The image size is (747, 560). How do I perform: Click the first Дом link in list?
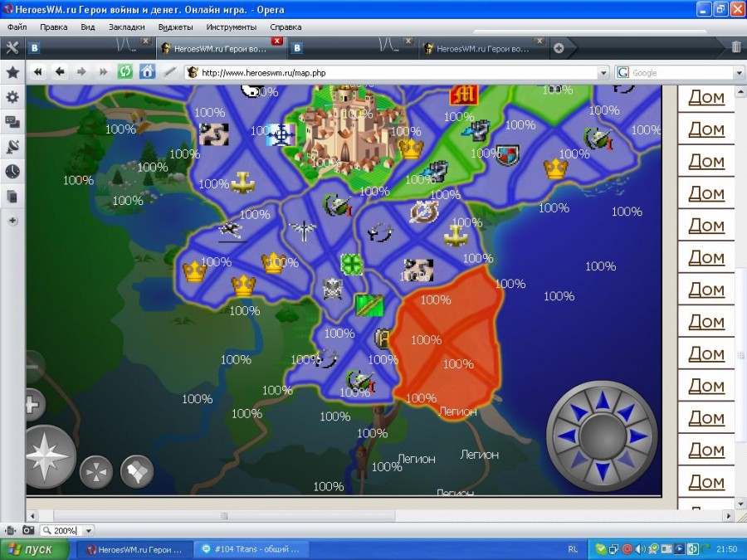[x=706, y=97]
